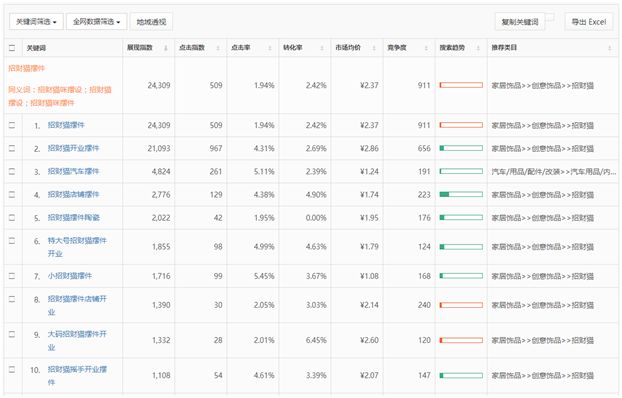Open the 大码招财猫摆件开业 keyword link
The width and height of the screenshot is (622, 398).
[77, 340]
